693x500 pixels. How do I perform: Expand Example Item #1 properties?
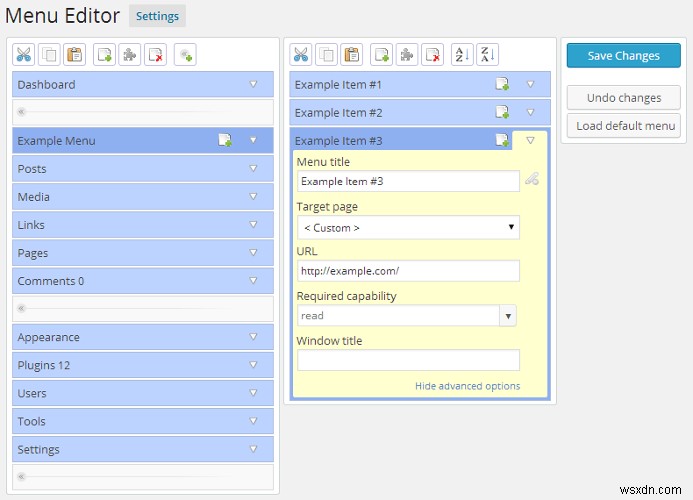(x=530, y=84)
